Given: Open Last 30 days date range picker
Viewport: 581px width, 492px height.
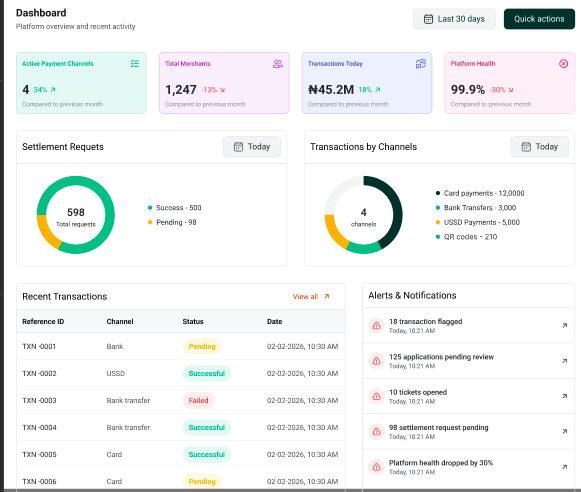Looking at the screenshot, I should pyautogui.click(x=454, y=19).
